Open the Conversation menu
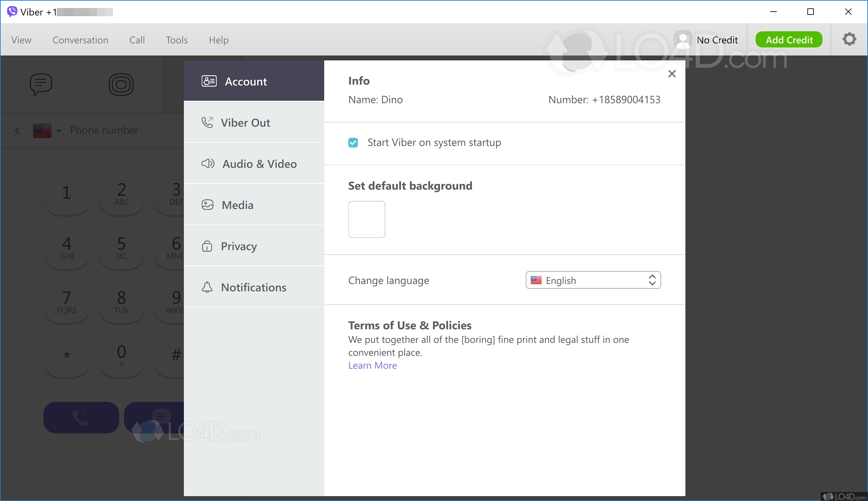This screenshot has width=868, height=501. 80,40
